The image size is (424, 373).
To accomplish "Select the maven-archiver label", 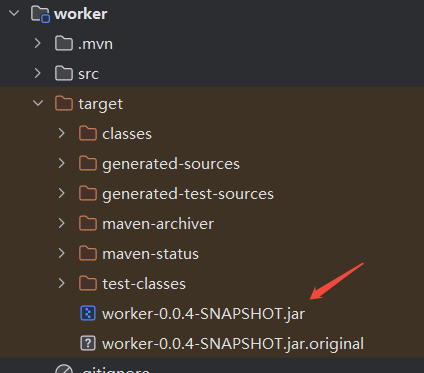I will pyautogui.click(x=158, y=224).
